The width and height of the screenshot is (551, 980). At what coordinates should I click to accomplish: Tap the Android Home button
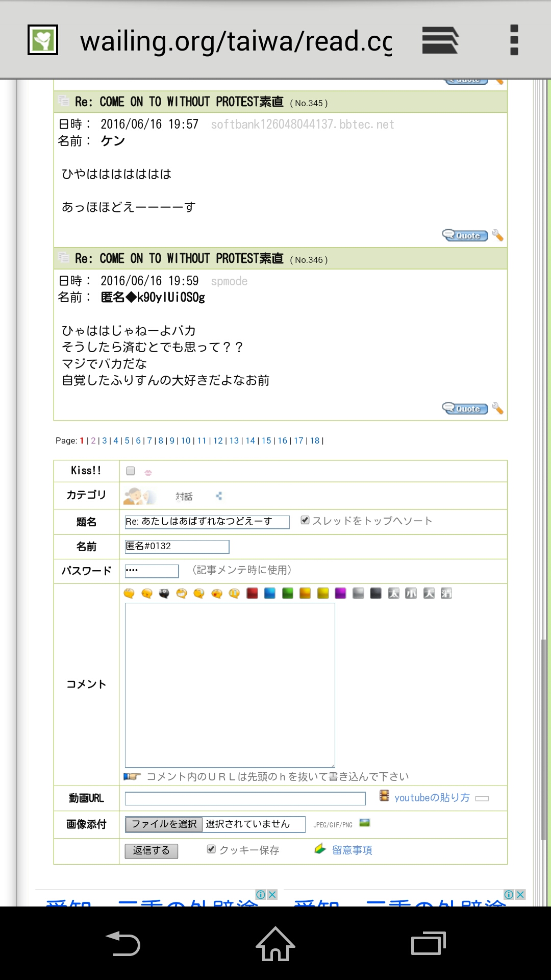[275, 944]
